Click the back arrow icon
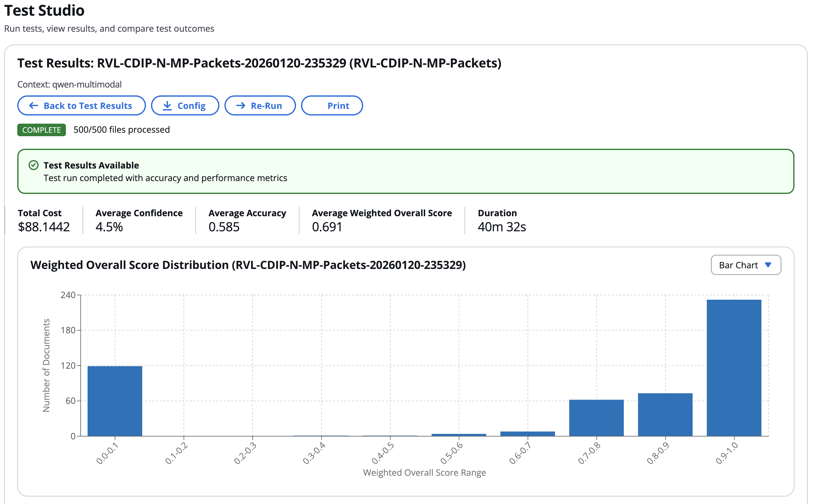The height and width of the screenshot is (504, 813). pyautogui.click(x=34, y=106)
